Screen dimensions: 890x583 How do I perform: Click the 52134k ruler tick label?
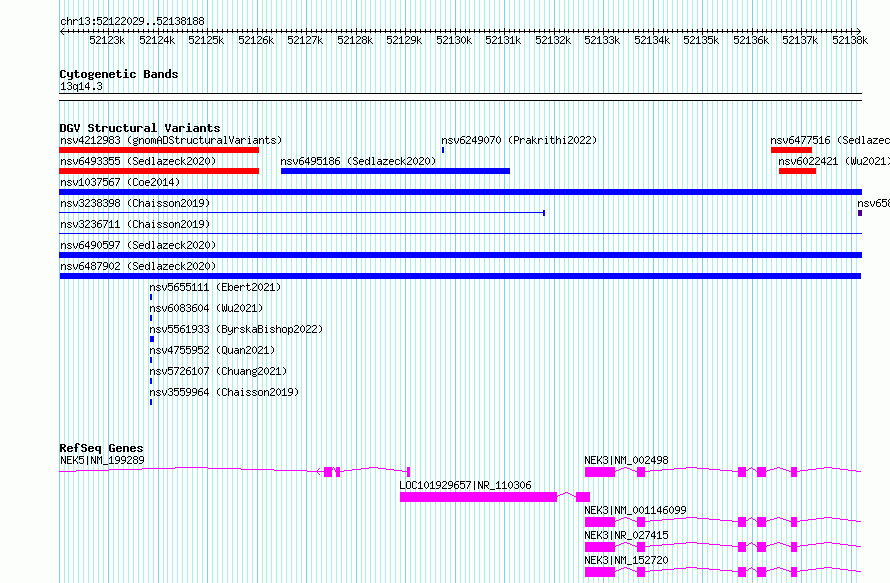point(652,40)
